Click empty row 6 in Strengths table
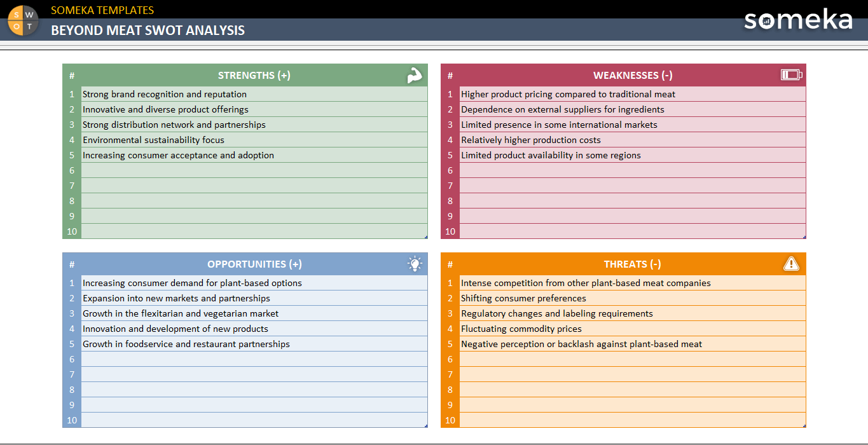This screenshot has width=868, height=445. (x=254, y=170)
